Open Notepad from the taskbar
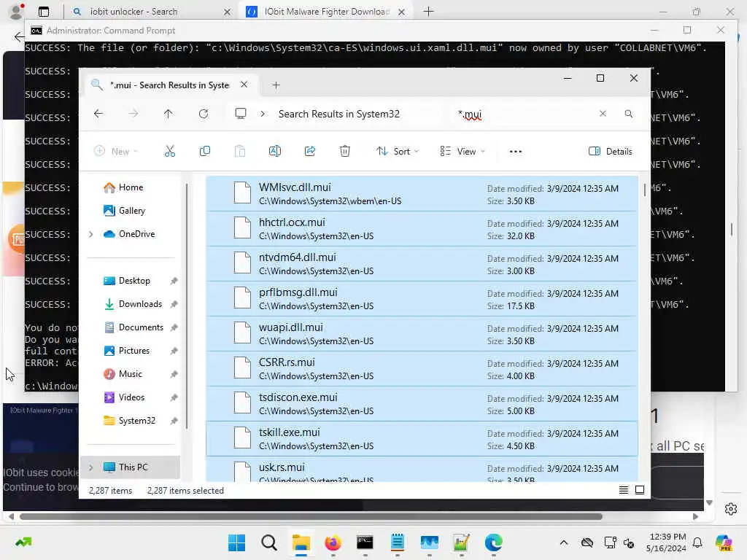747x560 pixels. pyautogui.click(x=398, y=542)
